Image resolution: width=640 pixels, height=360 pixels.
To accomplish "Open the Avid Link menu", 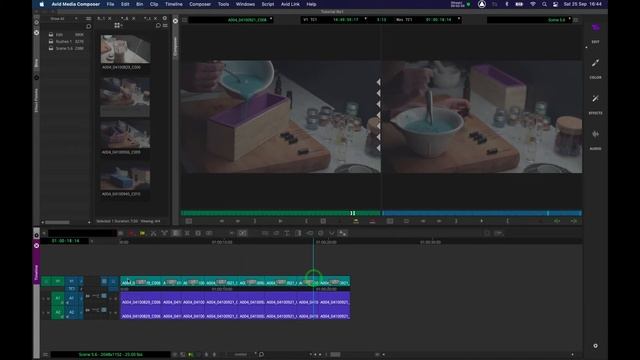I will 290,4.
